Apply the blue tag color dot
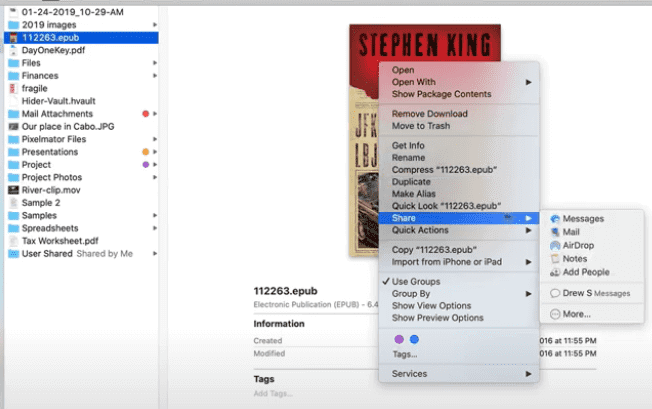This screenshot has width=652, height=409. pyautogui.click(x=414, y=339)
